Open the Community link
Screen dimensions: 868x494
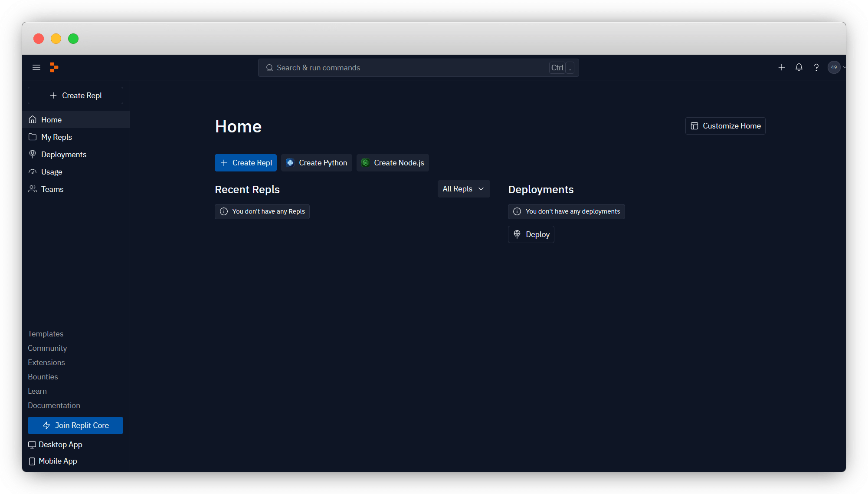click(x=47, y=348)
